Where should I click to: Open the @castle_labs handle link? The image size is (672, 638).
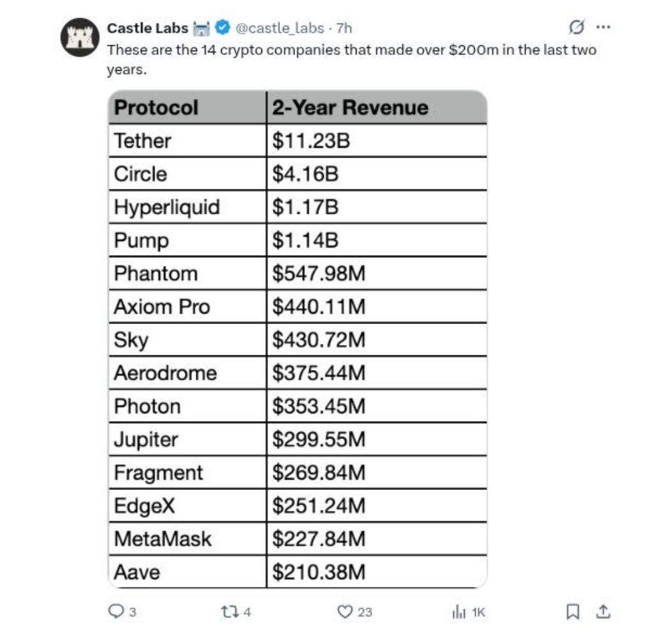pyautogui.click(x=280, y=28)
